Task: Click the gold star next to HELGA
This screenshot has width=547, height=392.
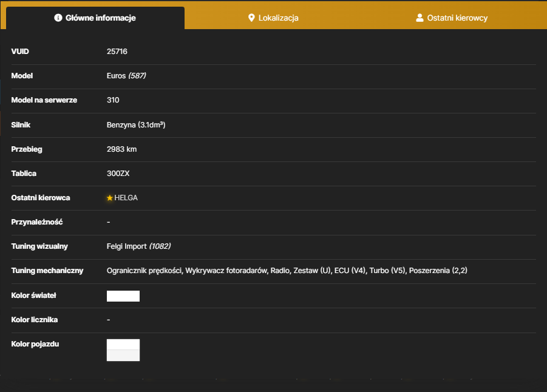Action: pyautogui.click(x=109, y=198)
